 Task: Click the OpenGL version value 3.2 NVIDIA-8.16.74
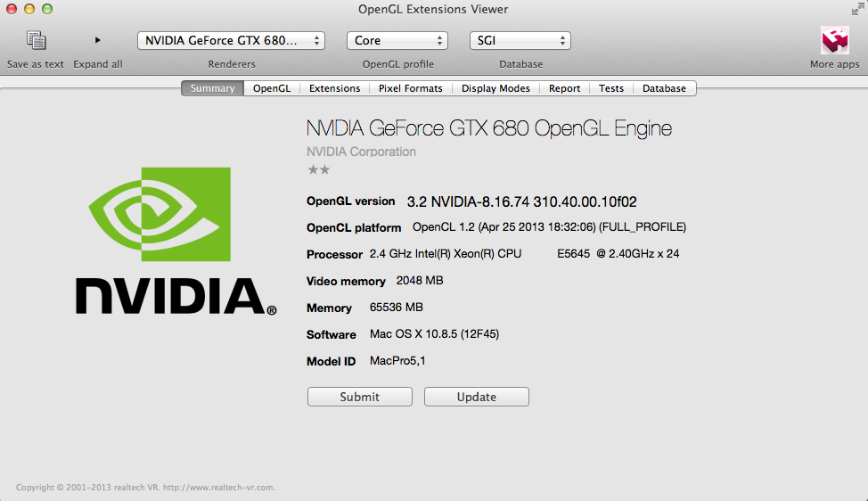pyautogui.click(x=522, y=201)
